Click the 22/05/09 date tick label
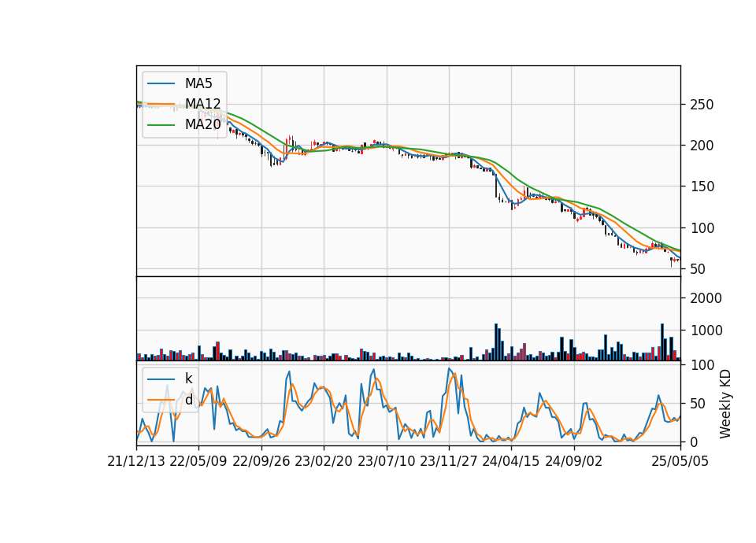The image size is (756, 543). [x=198, y=461]
